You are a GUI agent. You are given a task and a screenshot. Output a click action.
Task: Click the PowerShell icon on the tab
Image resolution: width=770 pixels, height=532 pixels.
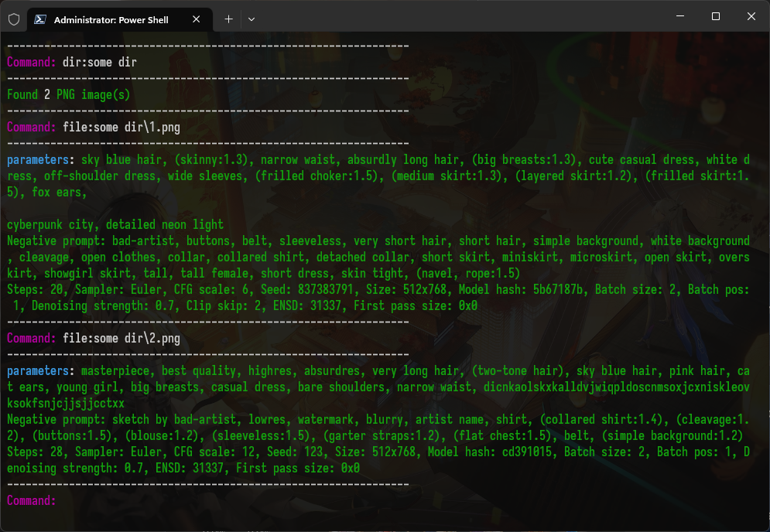tap(40, 19)
